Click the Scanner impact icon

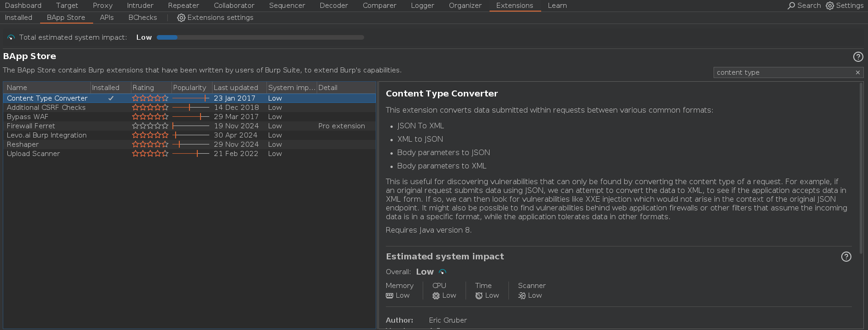pyautogui.click(x=522, y=295)
